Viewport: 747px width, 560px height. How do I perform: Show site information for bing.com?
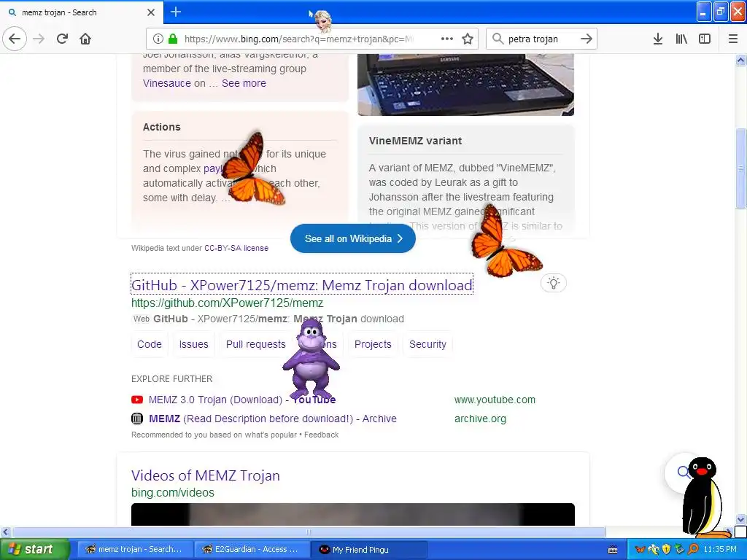pos(158,39)
